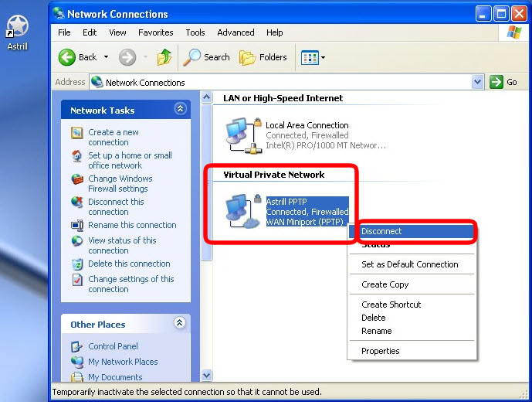This screenshot has width=532, height=405.
Task: Click the Delete this connection link
Action: click(x=129, y=264)
